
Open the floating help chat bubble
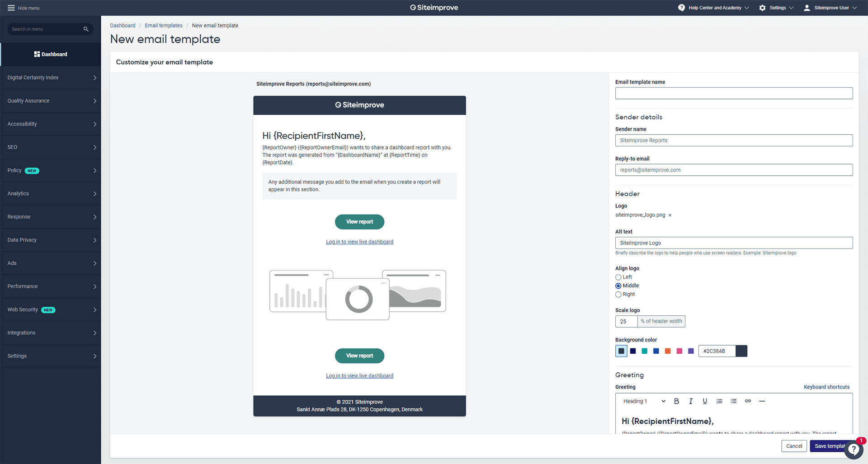click(x=854, y=449)
